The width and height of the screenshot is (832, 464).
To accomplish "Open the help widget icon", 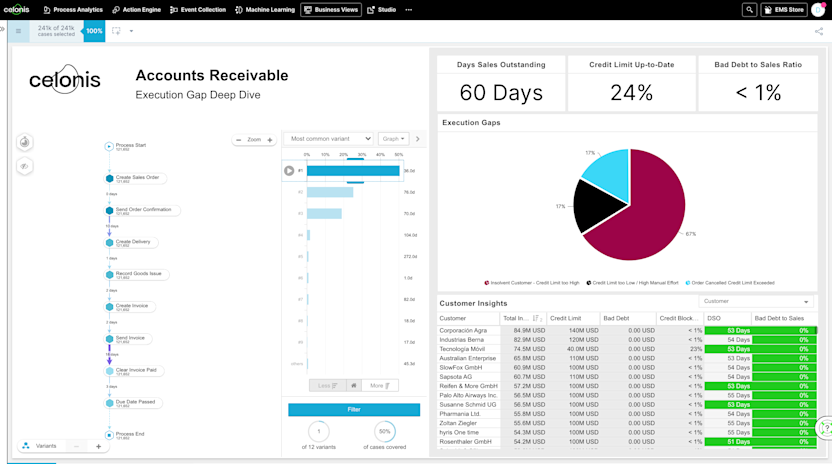I will pos(825,427).
